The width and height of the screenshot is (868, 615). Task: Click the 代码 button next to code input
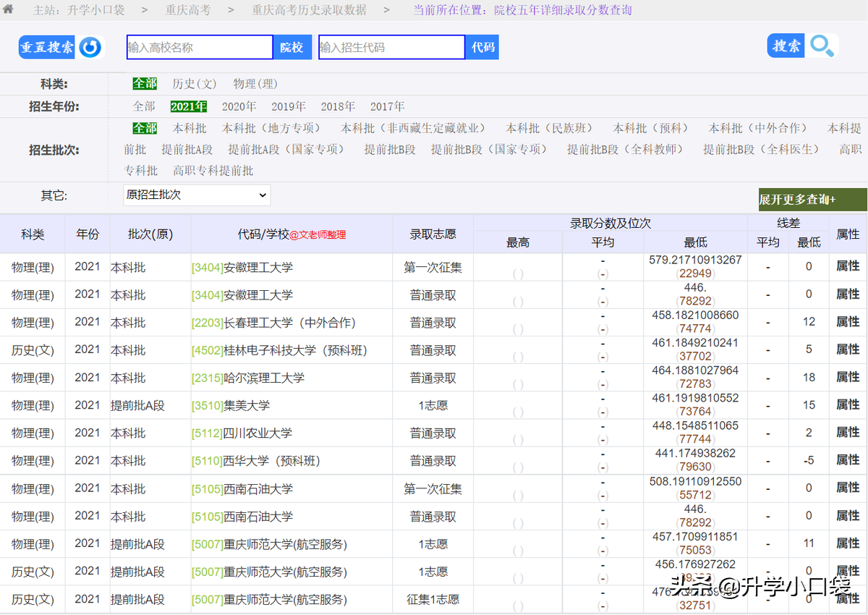482,46
